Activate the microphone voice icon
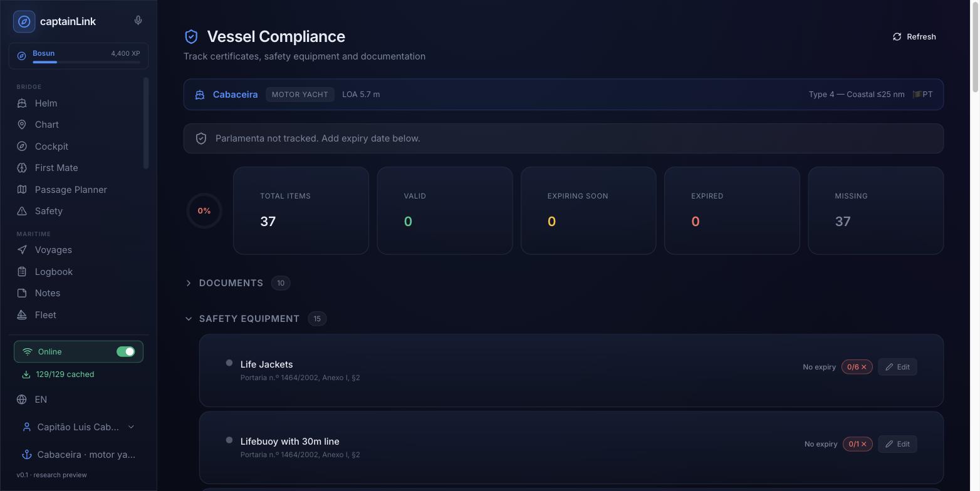Image resolution: width=980 pixels, height=491 pixels. [138, 21]
